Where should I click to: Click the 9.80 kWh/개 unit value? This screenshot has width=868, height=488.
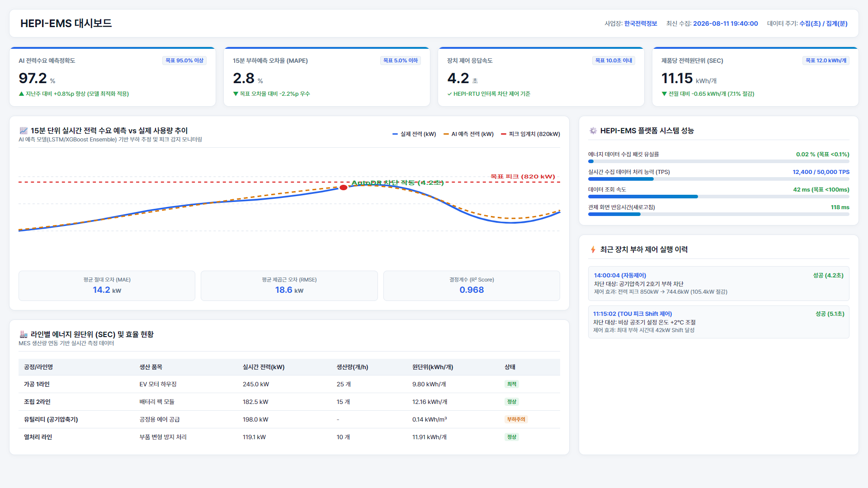429,385
